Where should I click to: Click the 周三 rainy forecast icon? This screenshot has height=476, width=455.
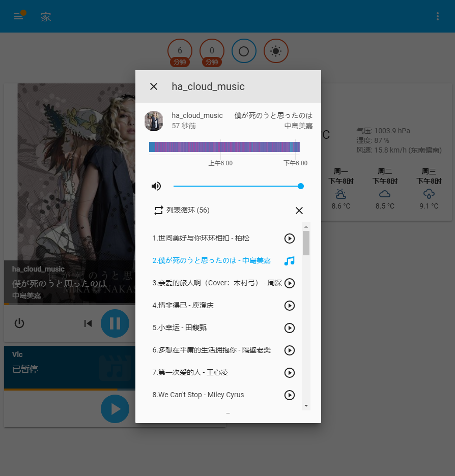429,194
